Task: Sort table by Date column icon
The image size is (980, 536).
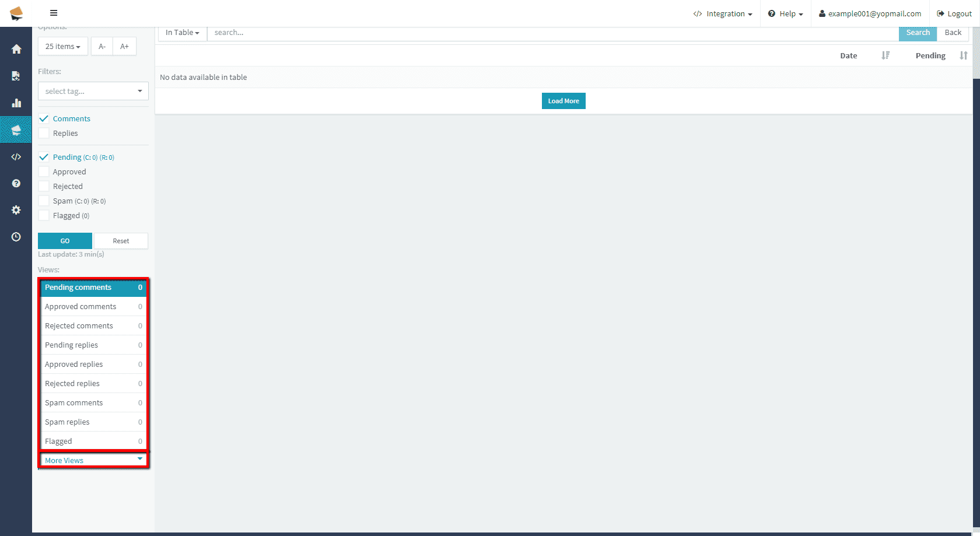Action: point(885,55)
